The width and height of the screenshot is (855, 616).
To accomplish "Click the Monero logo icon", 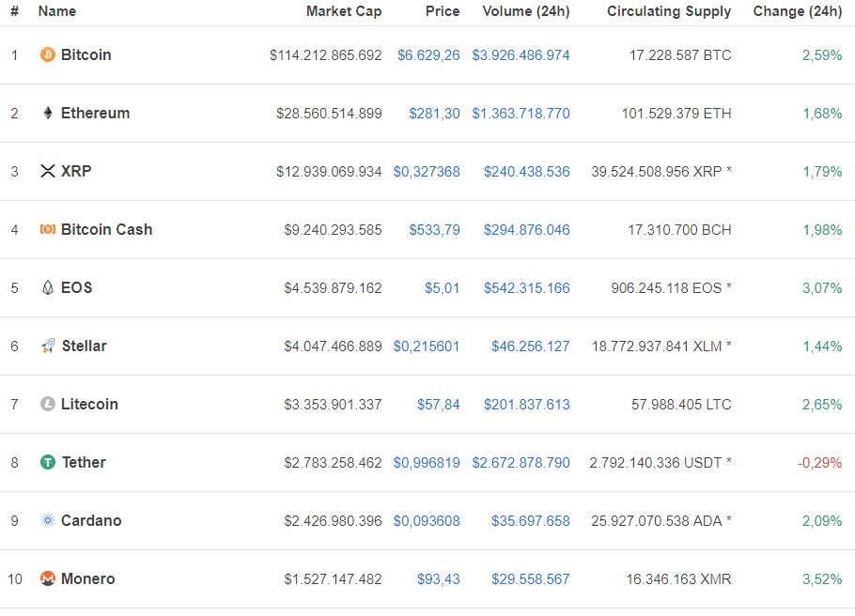I will click(x=48, y=578).
